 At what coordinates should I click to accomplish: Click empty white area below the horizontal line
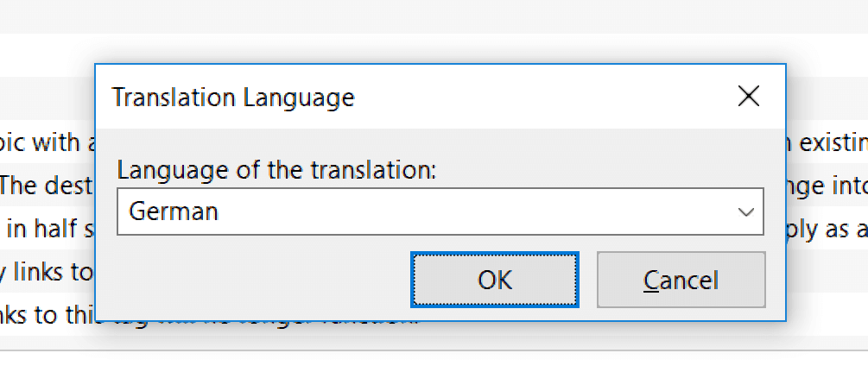[x=434, y=372]
